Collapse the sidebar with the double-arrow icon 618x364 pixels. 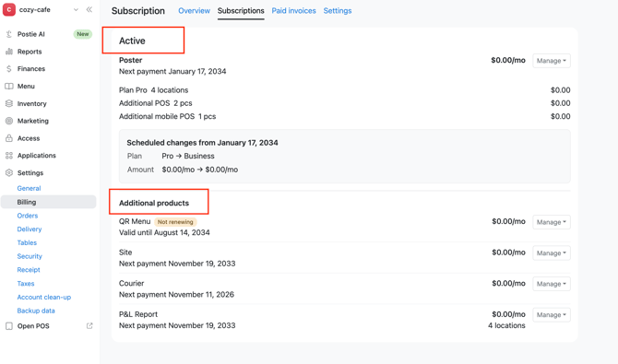click(89, 9)
